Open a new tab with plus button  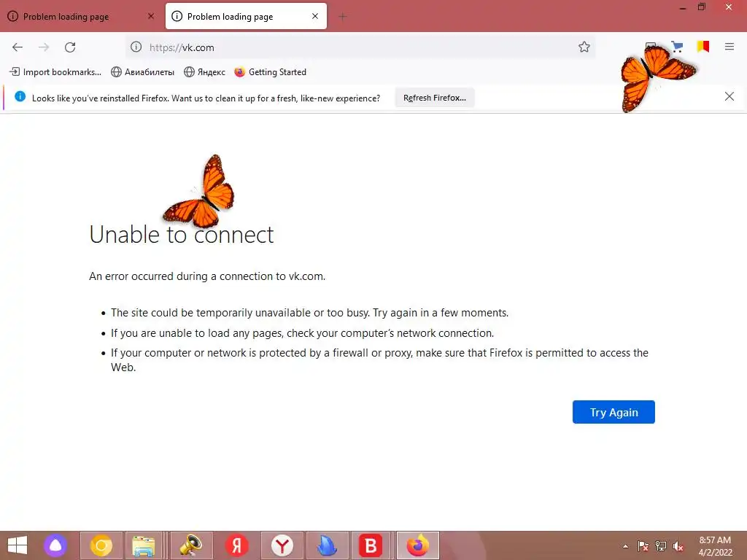pos(343,17)
